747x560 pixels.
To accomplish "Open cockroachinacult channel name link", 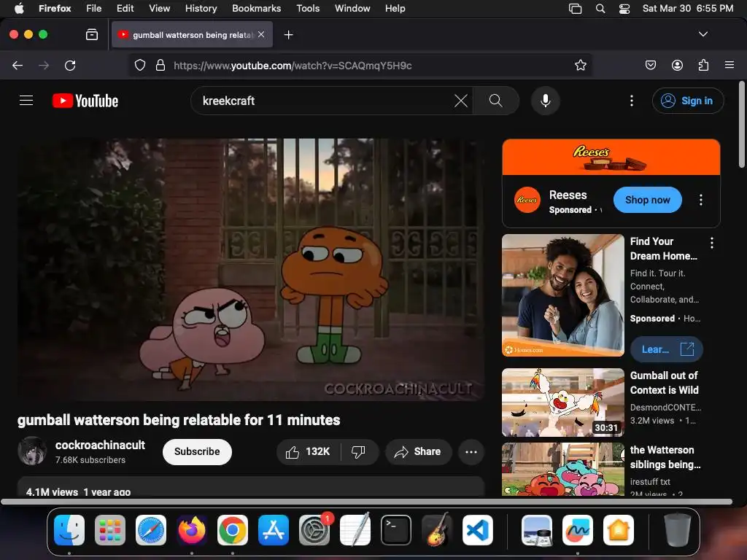I will tap(100, 445).
